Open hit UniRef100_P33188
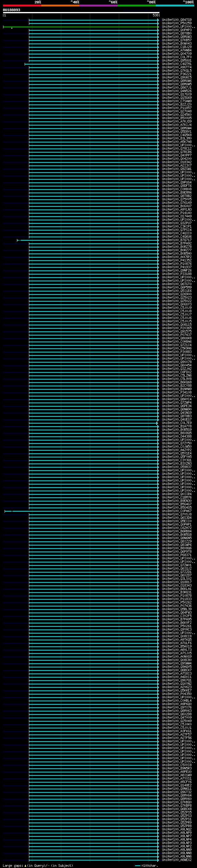Image resolution: width=197 pixels, height=868 pixels. click(x=176, y=274)
